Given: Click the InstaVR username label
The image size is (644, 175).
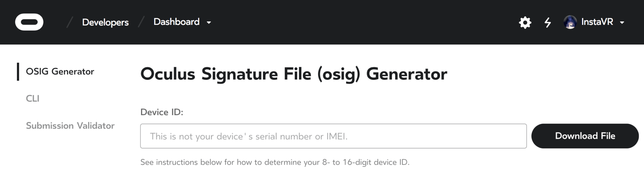Looking at the screenshot, I should [x=597, y=22].
